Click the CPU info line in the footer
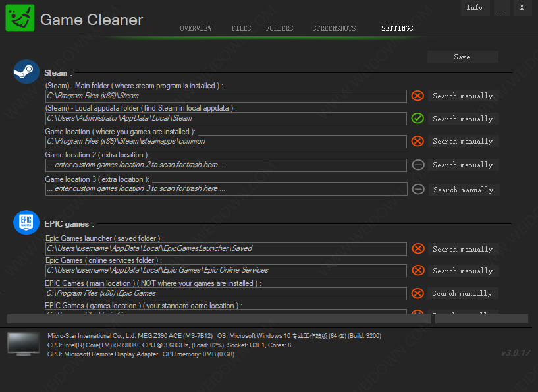Viewport: 538px width, 392px height. pyautogui.click(x=169, y=345)
